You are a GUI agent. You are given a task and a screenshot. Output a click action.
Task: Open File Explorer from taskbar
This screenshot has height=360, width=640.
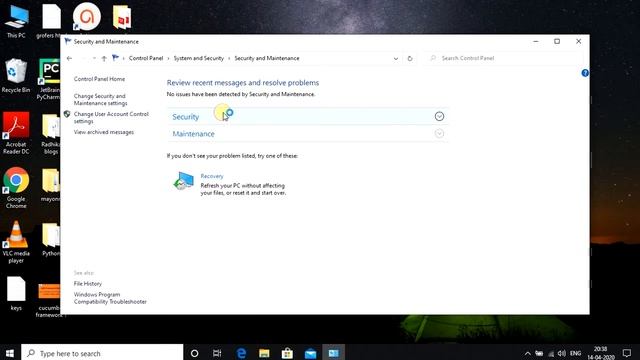[x=264, y=353]
